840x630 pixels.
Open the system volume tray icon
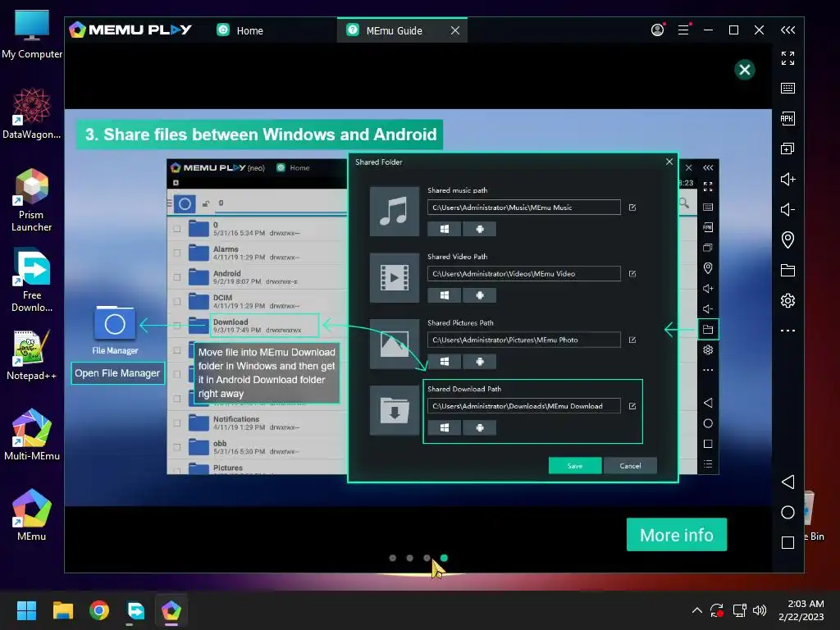click(760, 610)
